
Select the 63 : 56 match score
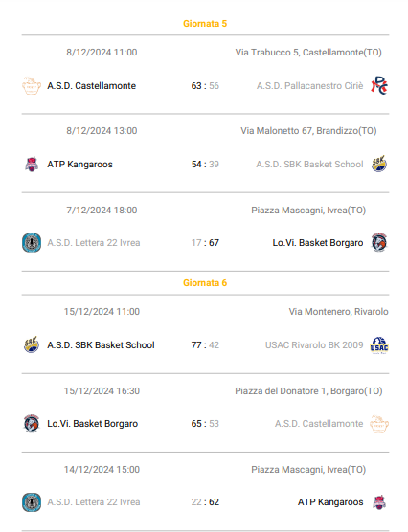pyautogui.click(x=205, y=86)
